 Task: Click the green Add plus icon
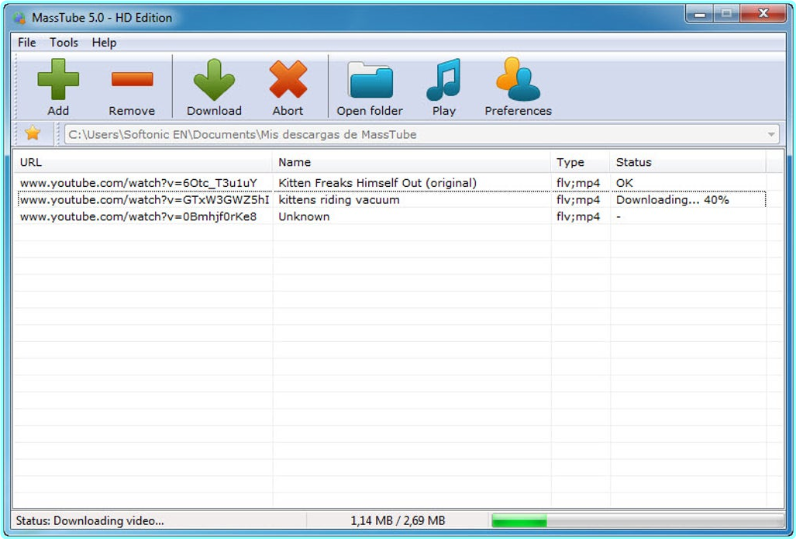pos(58,79)
